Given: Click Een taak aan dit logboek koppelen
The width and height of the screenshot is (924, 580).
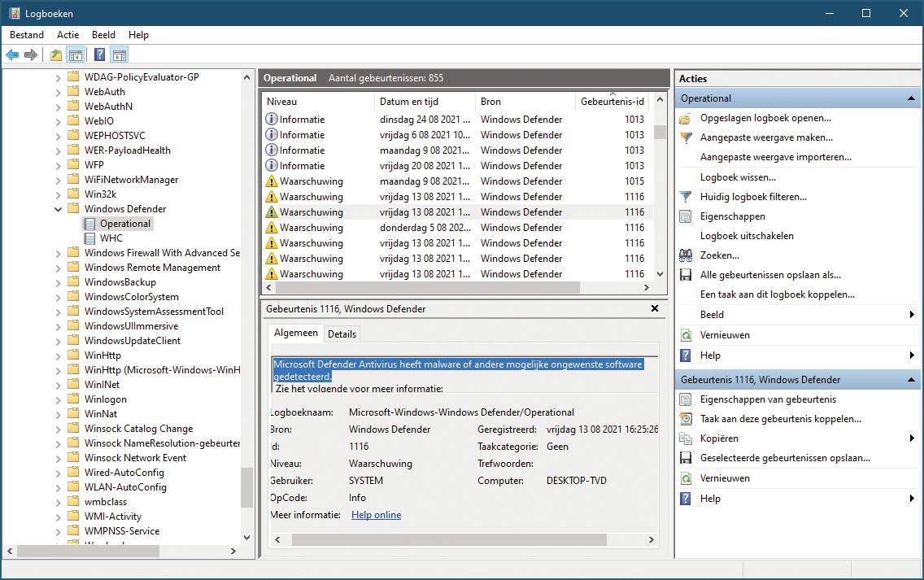Looking at the screenshot, I should pos(778,294).
